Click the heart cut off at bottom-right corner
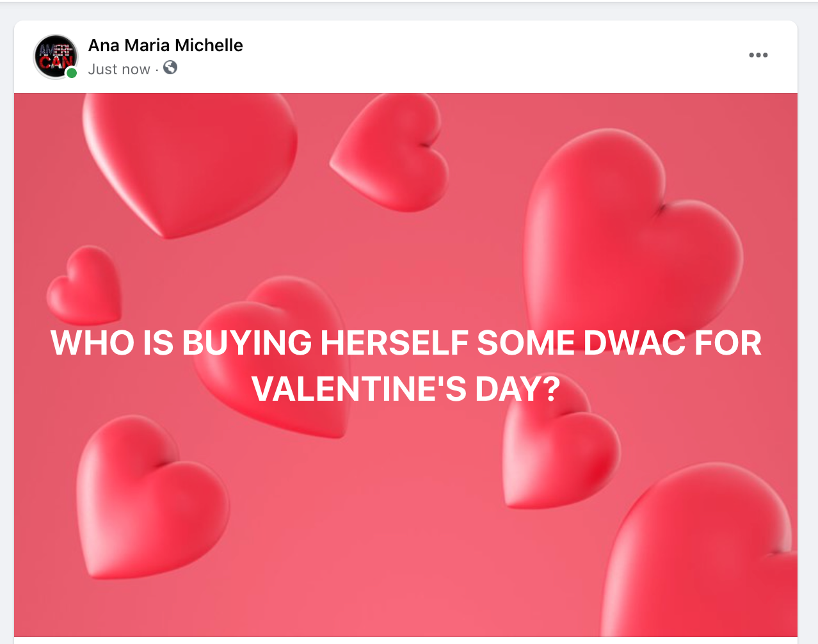The image size is (818, 644). pyautogui.click(x=704, y=557)
